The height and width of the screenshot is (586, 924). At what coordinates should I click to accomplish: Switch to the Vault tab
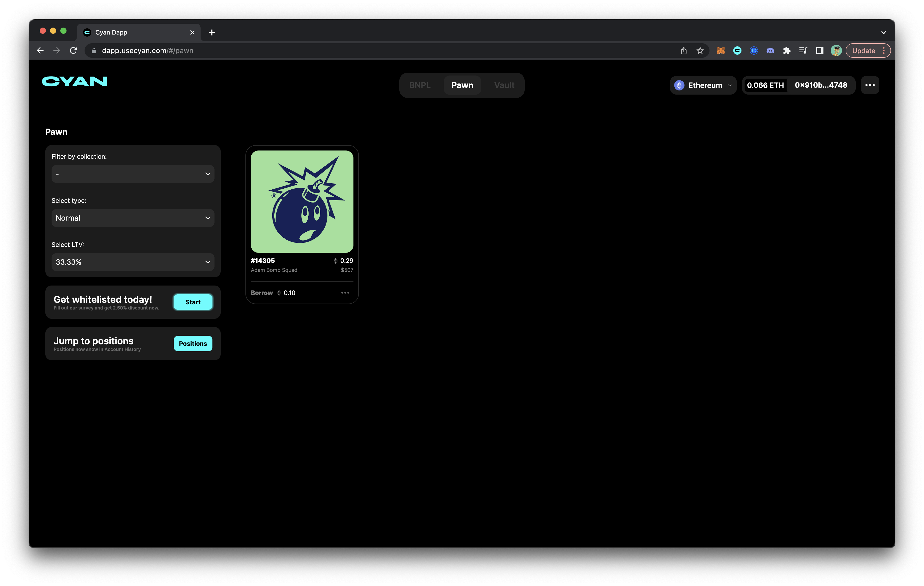pyautogui.click(x=504, y=85)
